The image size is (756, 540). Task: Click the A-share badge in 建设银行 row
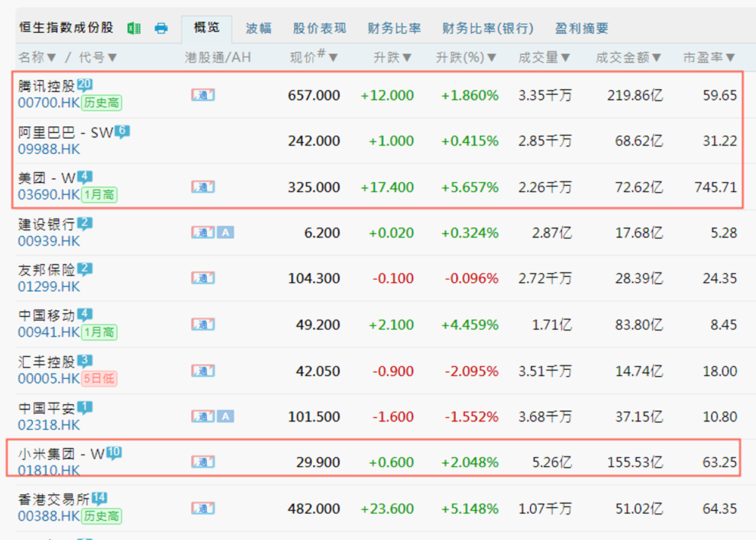click(225, 232)
